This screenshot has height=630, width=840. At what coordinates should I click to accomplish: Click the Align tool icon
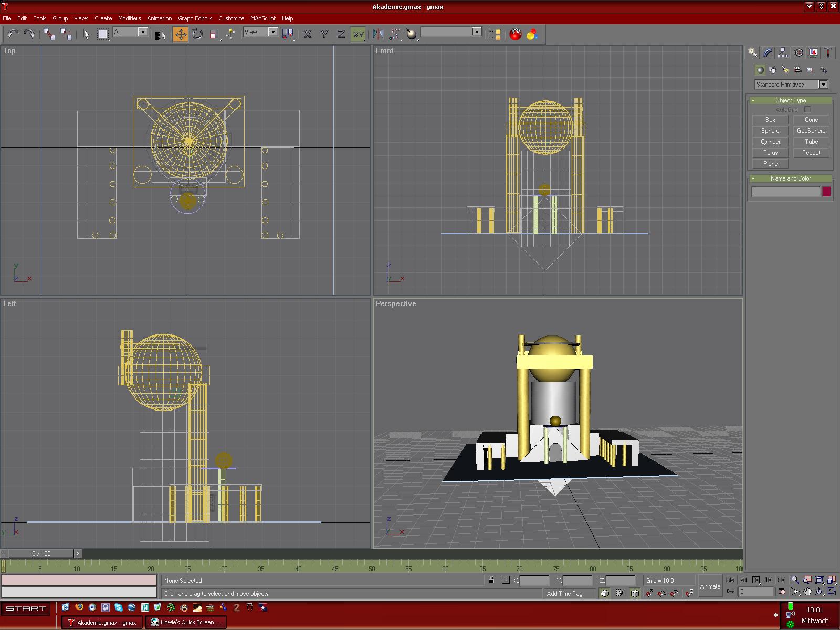[412, 34]
